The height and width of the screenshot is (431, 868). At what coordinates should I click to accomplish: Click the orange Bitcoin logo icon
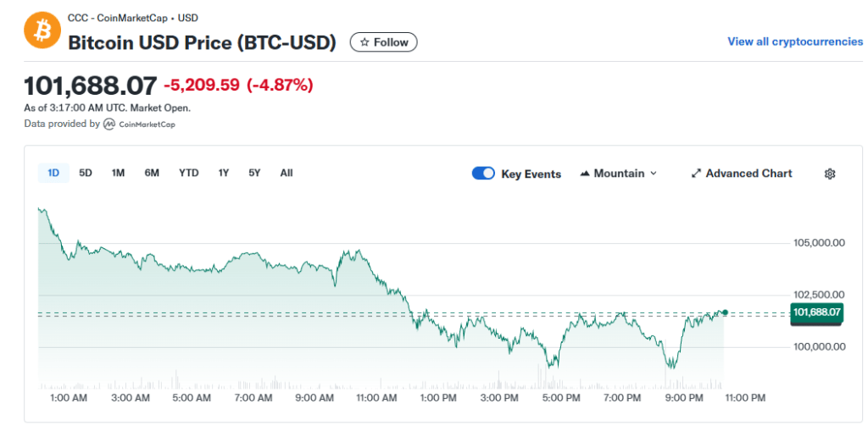(38, 31)
